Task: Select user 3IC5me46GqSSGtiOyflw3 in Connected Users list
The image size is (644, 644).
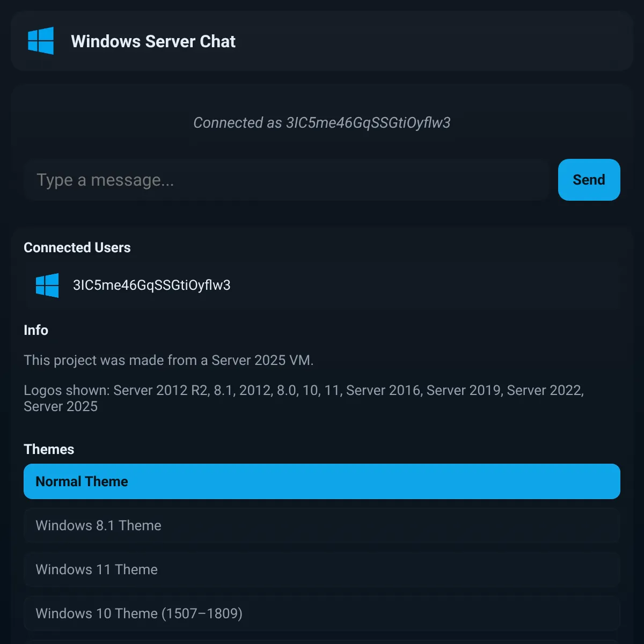Action: pos(322,285)
